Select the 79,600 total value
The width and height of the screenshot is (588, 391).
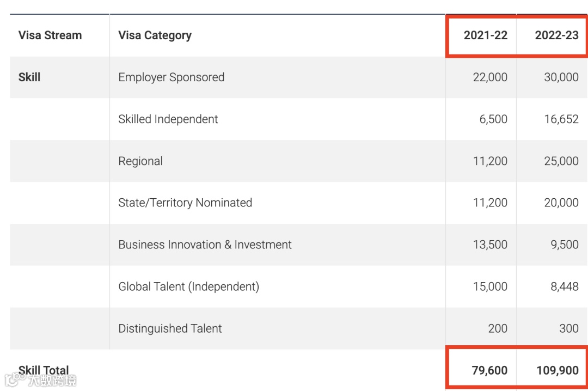[489, 370]
